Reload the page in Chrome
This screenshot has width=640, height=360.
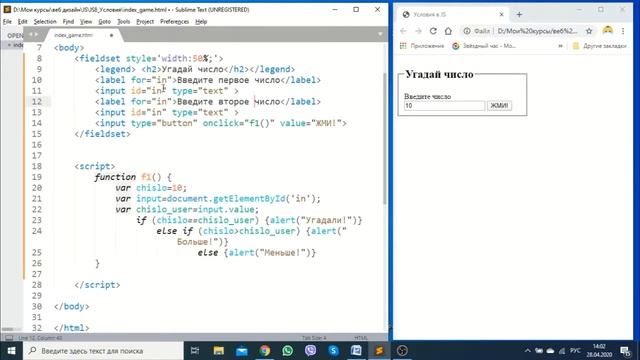tap(433, 31)
